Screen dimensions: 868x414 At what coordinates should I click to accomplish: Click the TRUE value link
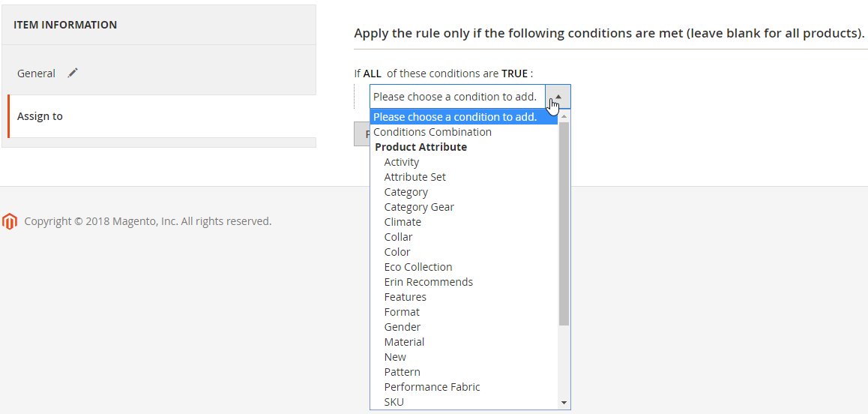(x=515, y=73)
